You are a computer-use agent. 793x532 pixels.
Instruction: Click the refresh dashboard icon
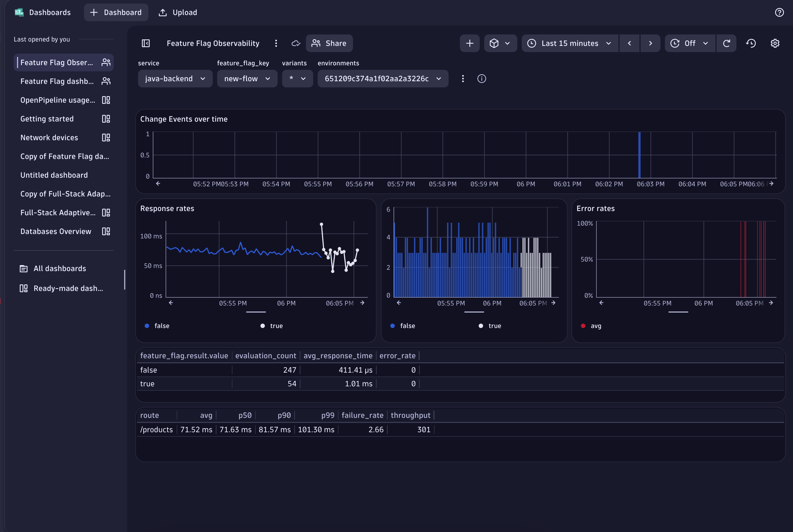[727, 43]
